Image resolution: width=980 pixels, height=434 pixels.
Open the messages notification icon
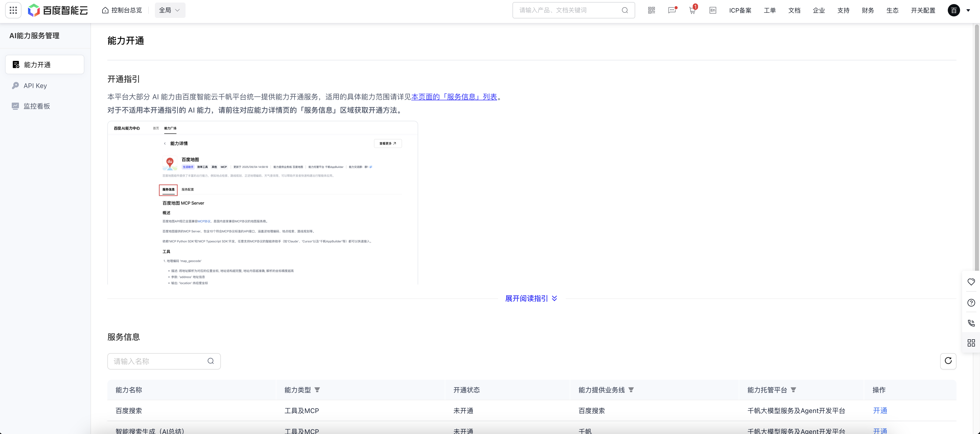(672, 10)
